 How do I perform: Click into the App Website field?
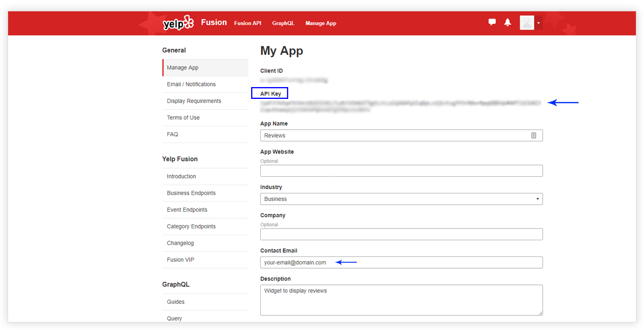[x=401, y=171]
